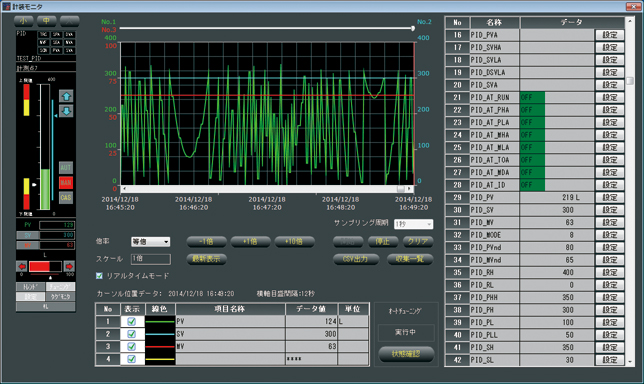Click the PID_PV data value 219 L
644x384 pixels.
click(557, 198)
